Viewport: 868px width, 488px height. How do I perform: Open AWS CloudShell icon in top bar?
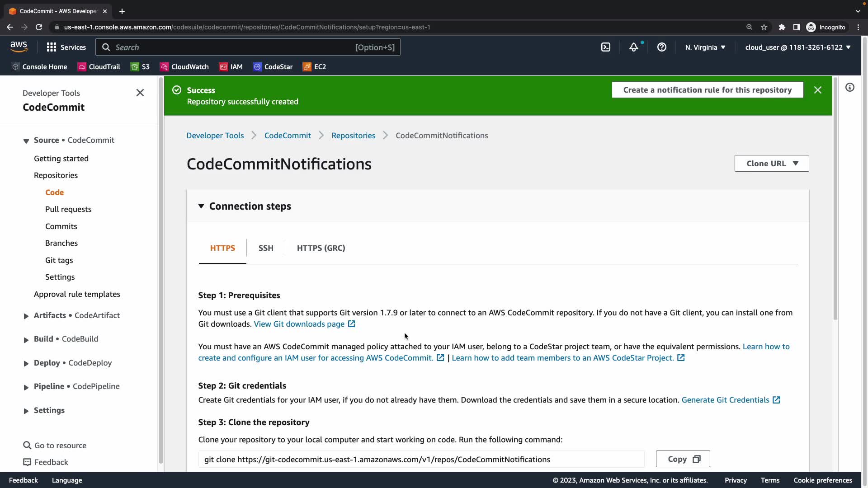click(606, 47)
